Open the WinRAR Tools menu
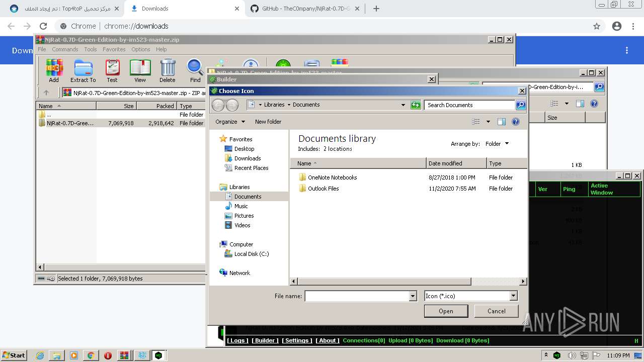The height and width of the screenshot is (362, 644). [91, 49]
